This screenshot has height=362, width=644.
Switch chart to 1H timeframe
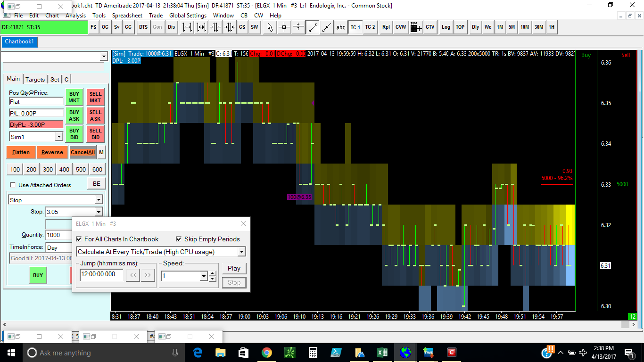pos(551,27)
